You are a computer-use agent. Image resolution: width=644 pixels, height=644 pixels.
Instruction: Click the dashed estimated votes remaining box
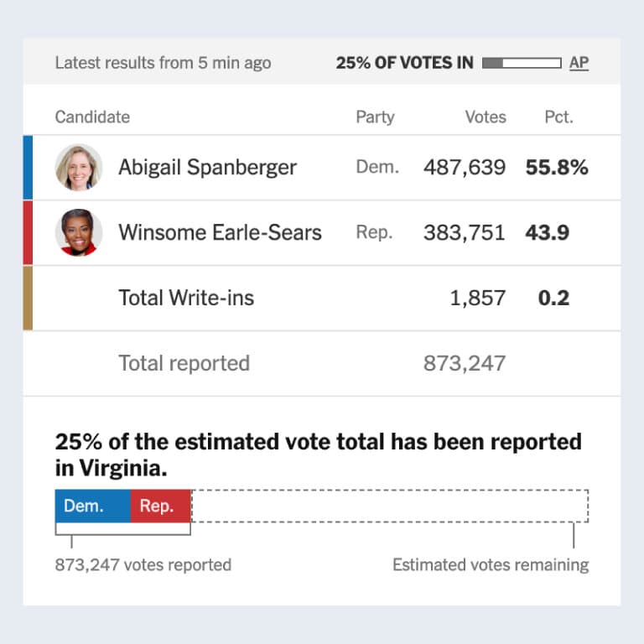click(390, 506)
